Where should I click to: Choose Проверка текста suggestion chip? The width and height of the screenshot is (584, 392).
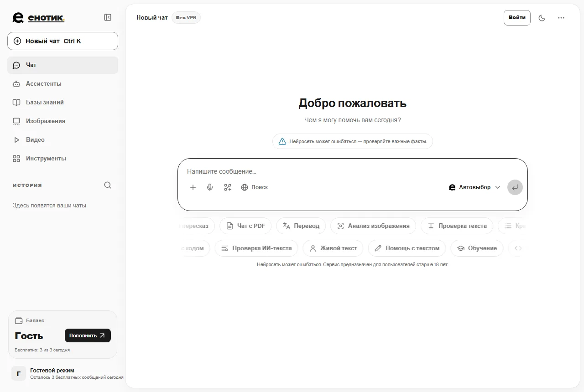tap(457, 226)
